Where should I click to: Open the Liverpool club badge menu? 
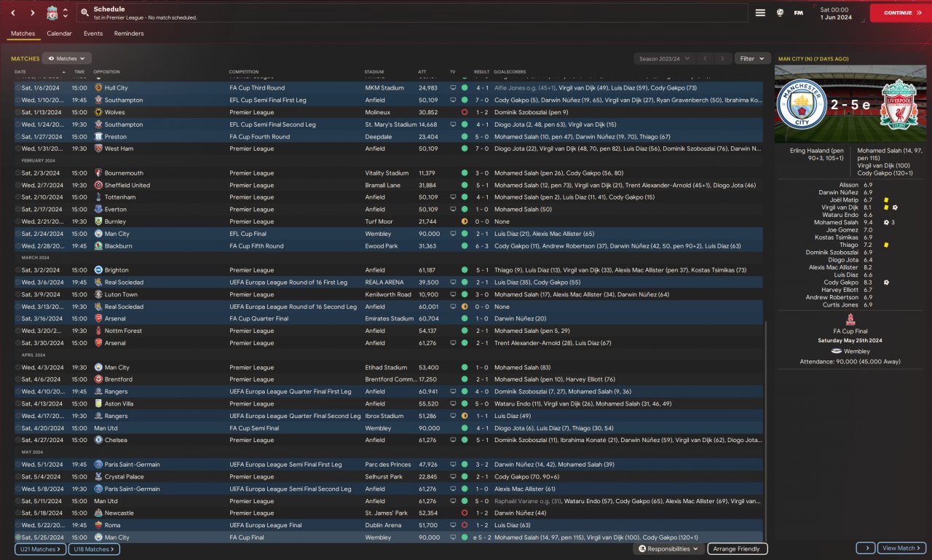(52, 13)
